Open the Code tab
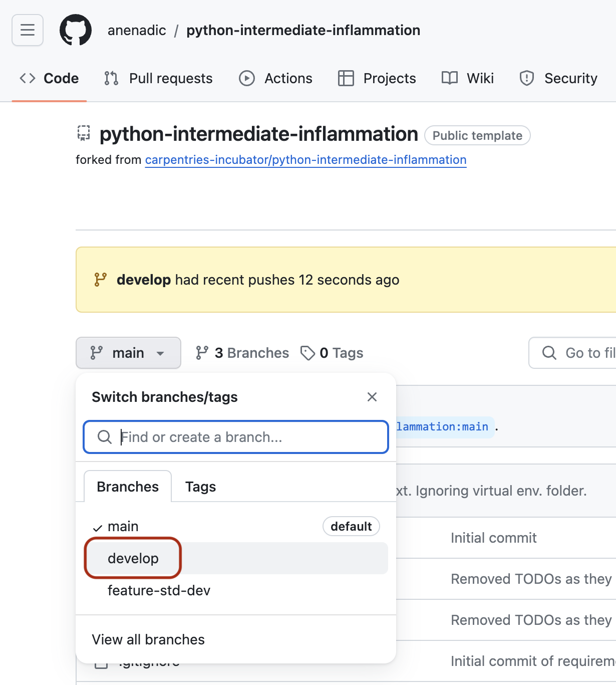This screenshot has height=685, width=616. click(x=50, y=78)
